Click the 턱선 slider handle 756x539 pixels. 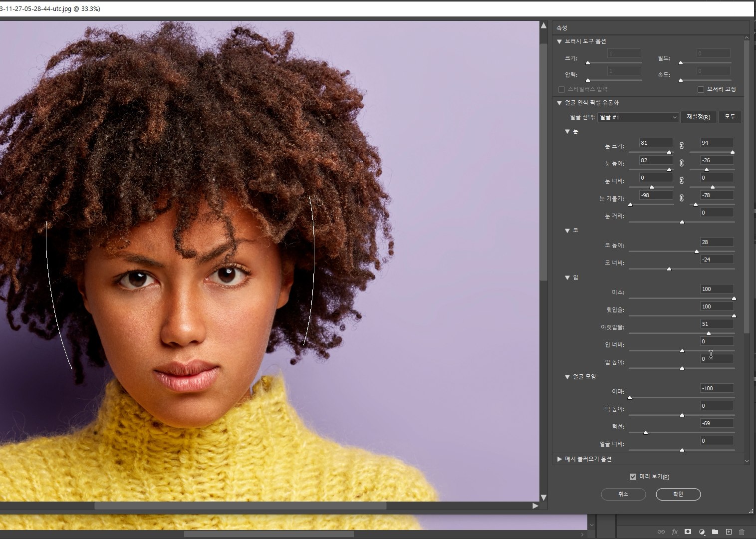point(646,433)
